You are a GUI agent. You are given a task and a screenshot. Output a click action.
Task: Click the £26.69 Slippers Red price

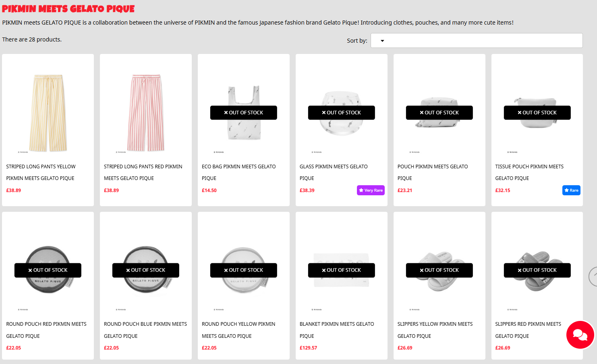(503, 348)
